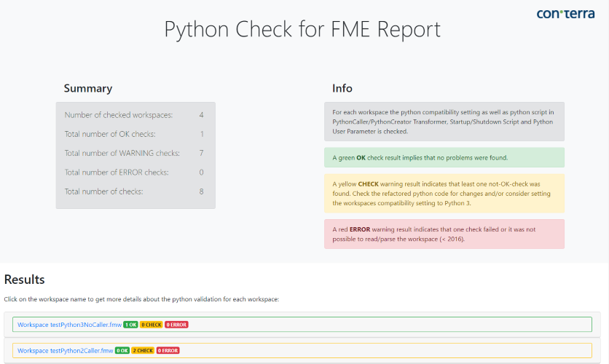Click the '0 ERROR' badge for testPython2Caller

click(x=168, y=350)
